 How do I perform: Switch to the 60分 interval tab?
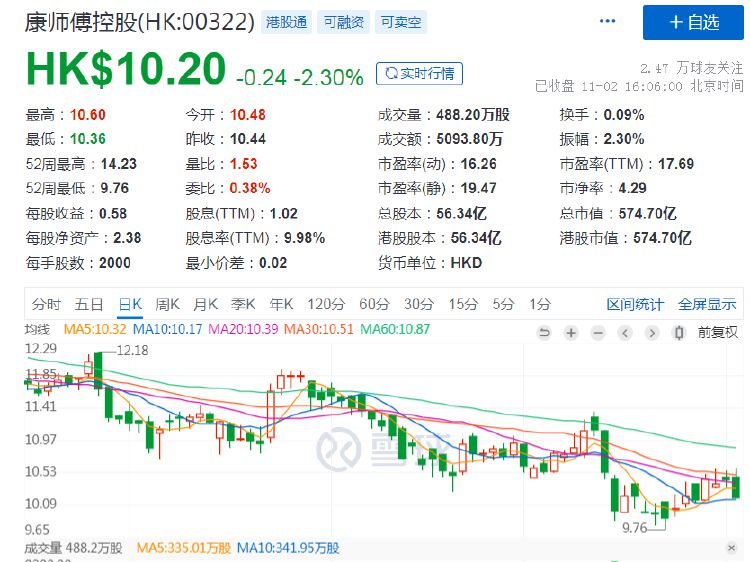(x=374, y=304)
